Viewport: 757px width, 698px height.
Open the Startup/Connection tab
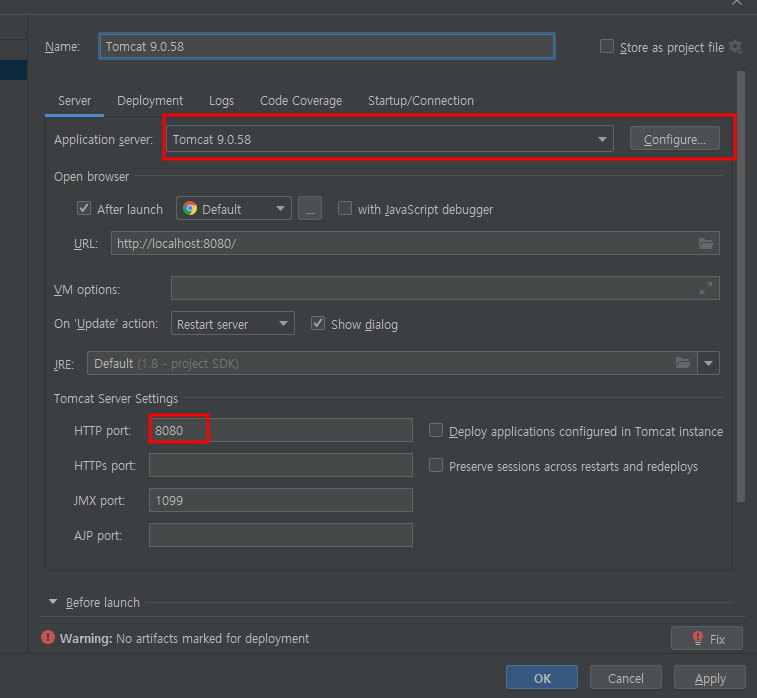tap(421, 100)
